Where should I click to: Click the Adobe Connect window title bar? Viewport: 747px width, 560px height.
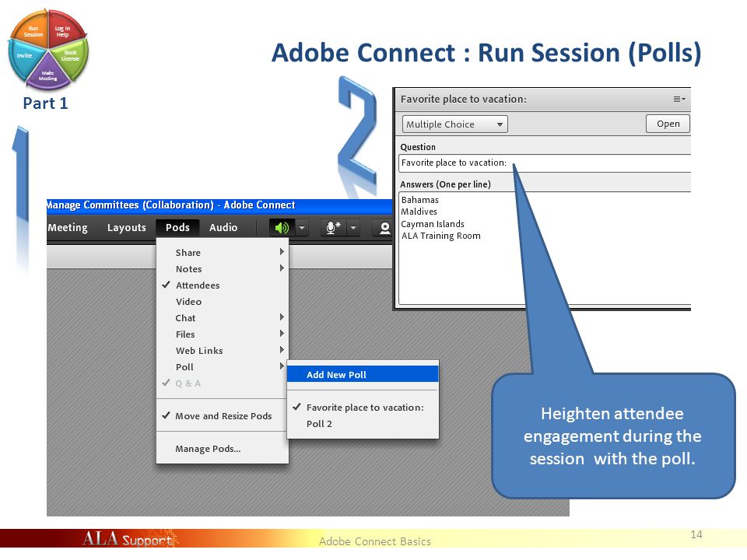coord(219,205)
